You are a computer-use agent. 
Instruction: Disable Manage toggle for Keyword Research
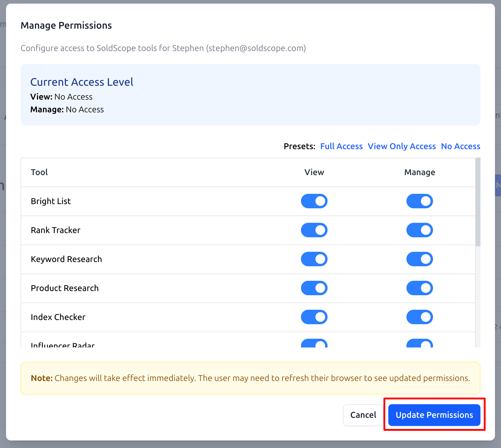pos(419,259)
